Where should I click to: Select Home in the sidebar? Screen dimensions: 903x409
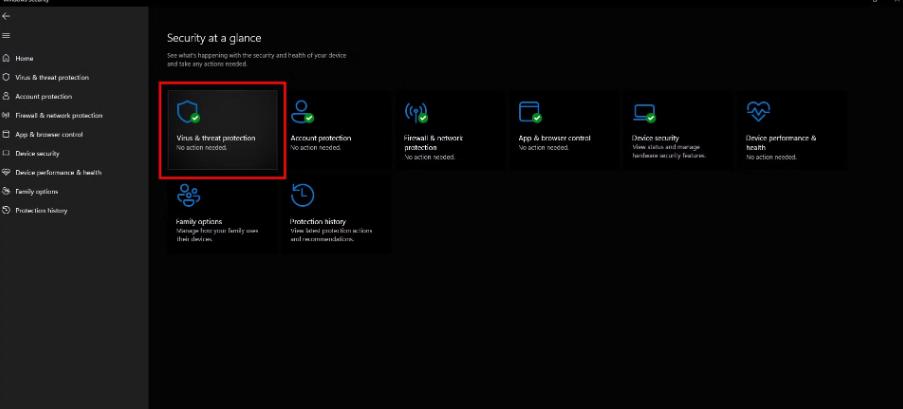(x=24, y=58)
